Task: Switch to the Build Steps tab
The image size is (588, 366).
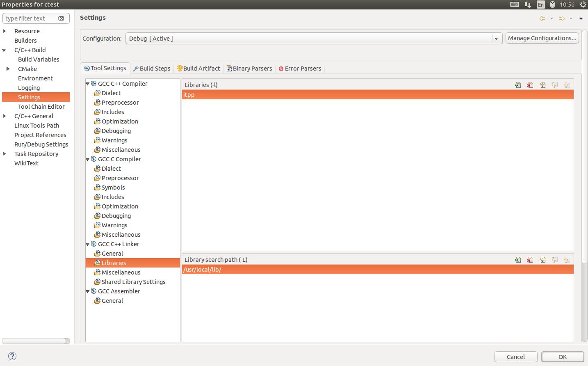Action: pos(152,69)
